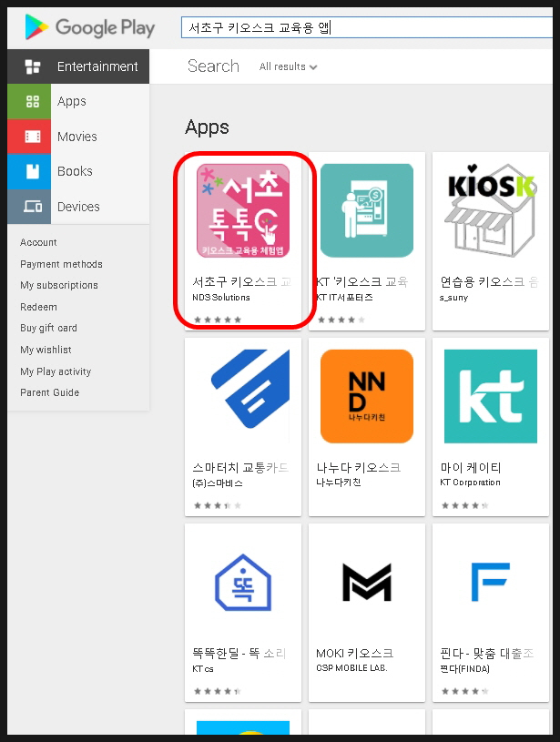
Task: Click the Apps section heading
Action: click(207, 127)
